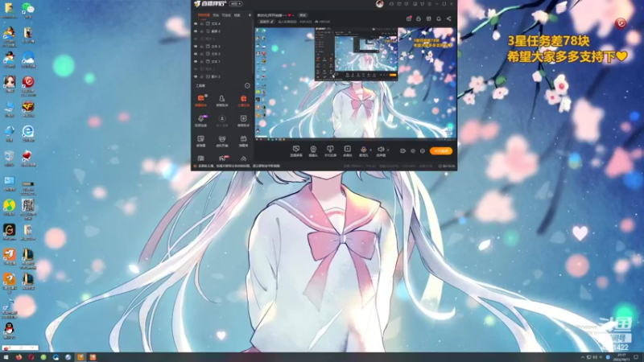Screen dimensions: 644x362
Task: Select the 文本 4 layer row
Action: pyautogui.click(x=223, y=24)
